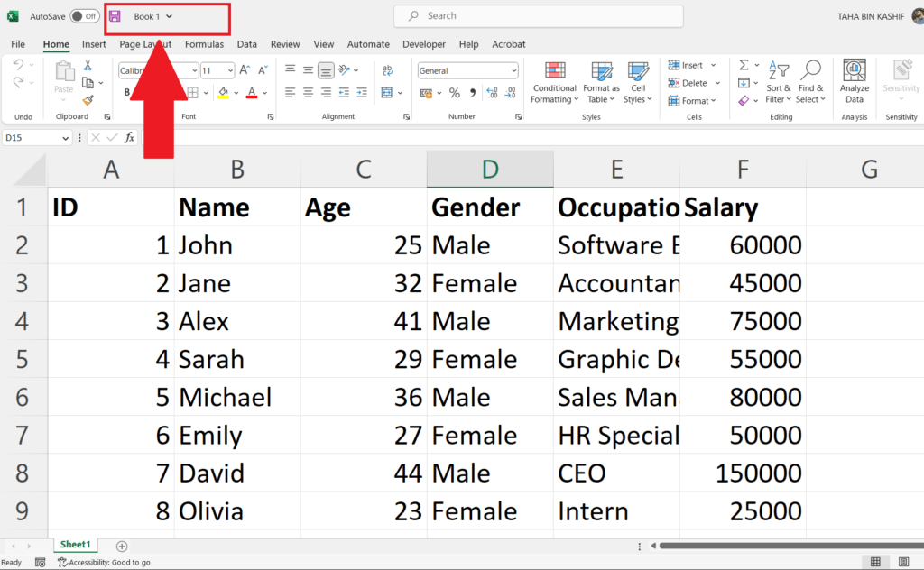Open the General number format dropdown
924x570 pixels.
coord(467,70)
